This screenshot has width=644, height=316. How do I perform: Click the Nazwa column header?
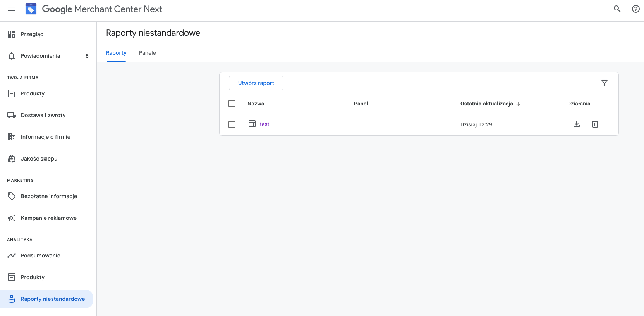coord(256,104)
